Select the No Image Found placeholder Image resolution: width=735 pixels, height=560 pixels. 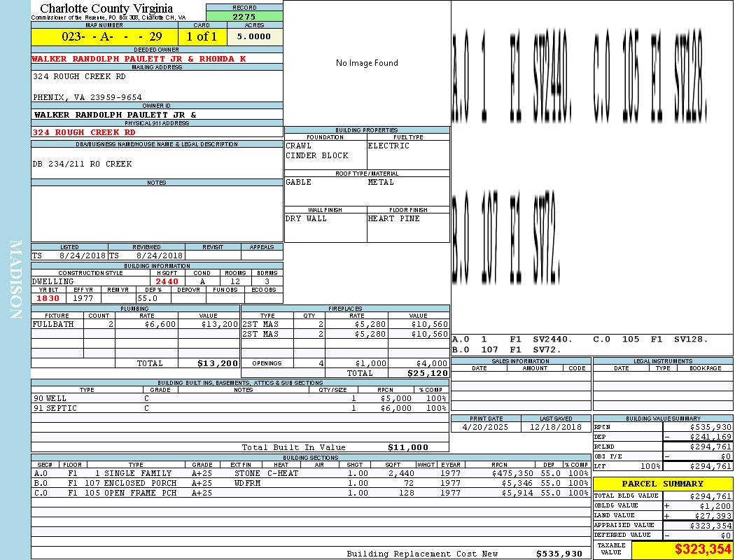pyautogui.click(x=367, y=63)
